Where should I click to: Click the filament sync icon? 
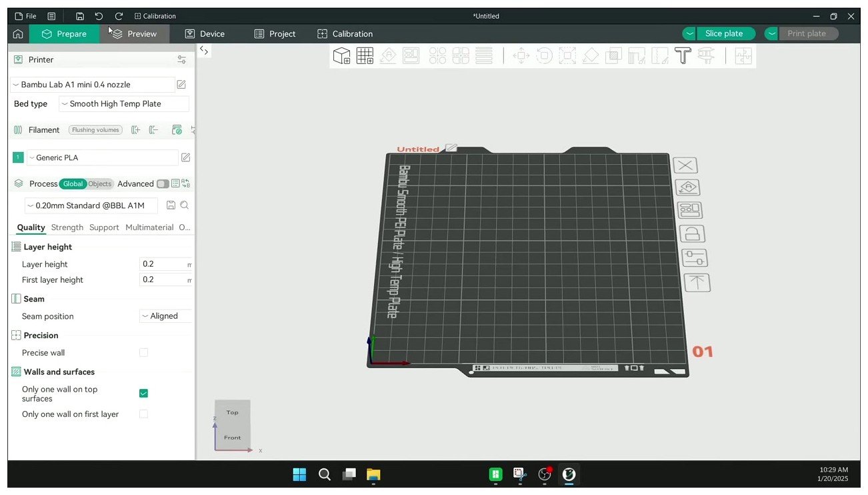tap(177, 130)
